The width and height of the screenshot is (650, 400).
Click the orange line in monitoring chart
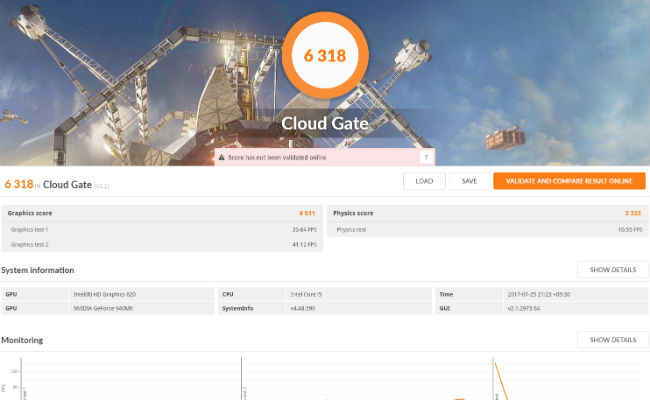[x=502, y=381]
